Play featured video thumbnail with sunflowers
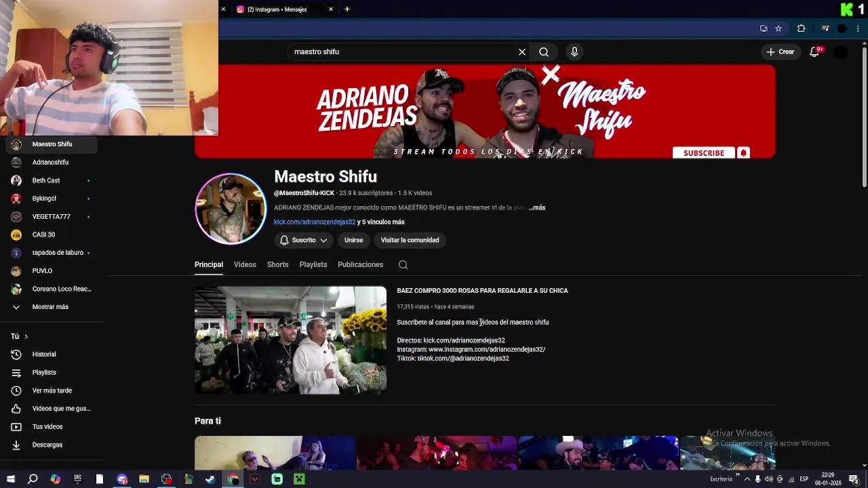Image resolution: width=868 pixels, height=488 pixels. coord(290,340)
